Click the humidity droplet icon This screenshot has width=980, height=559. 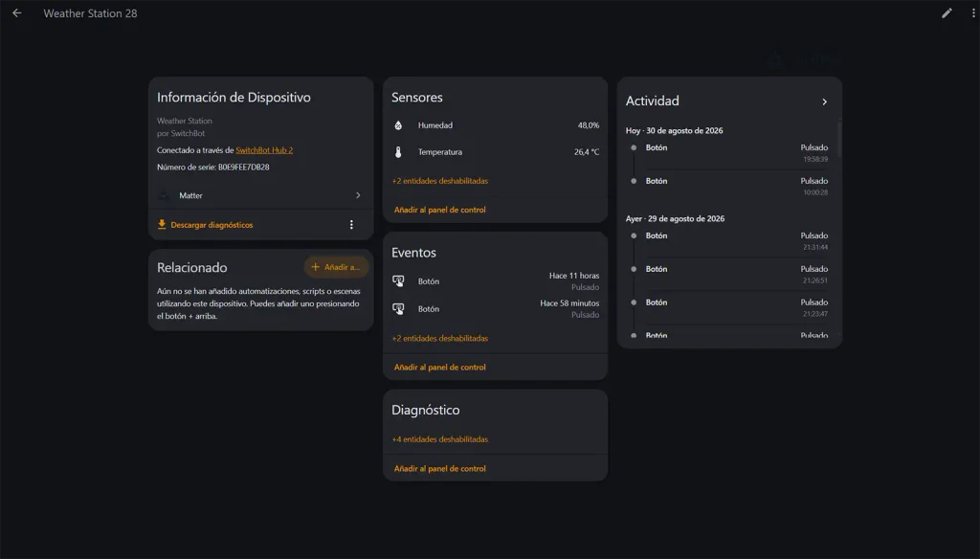click(398, 125)
